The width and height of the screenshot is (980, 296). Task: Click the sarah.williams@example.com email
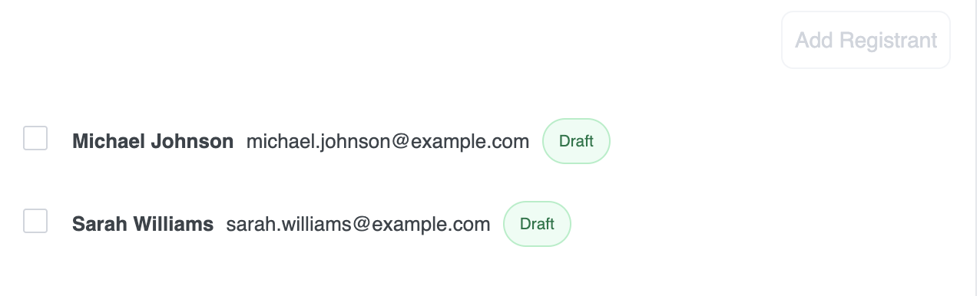[x=358, y=224]
